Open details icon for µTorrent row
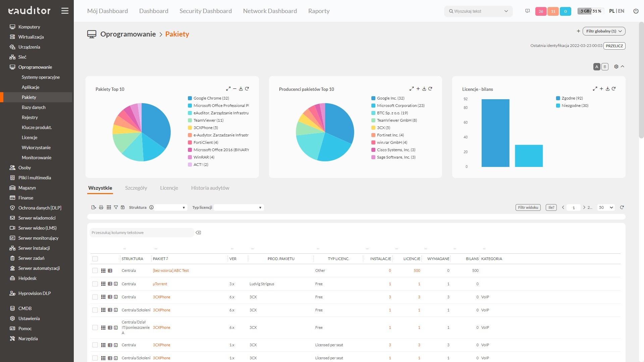This screenshot has height=362, width=644. coord(110,284)
